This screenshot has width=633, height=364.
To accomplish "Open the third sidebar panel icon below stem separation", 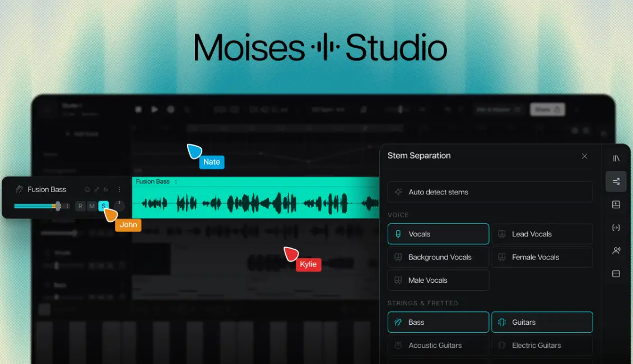I will [x=616, y=204].
